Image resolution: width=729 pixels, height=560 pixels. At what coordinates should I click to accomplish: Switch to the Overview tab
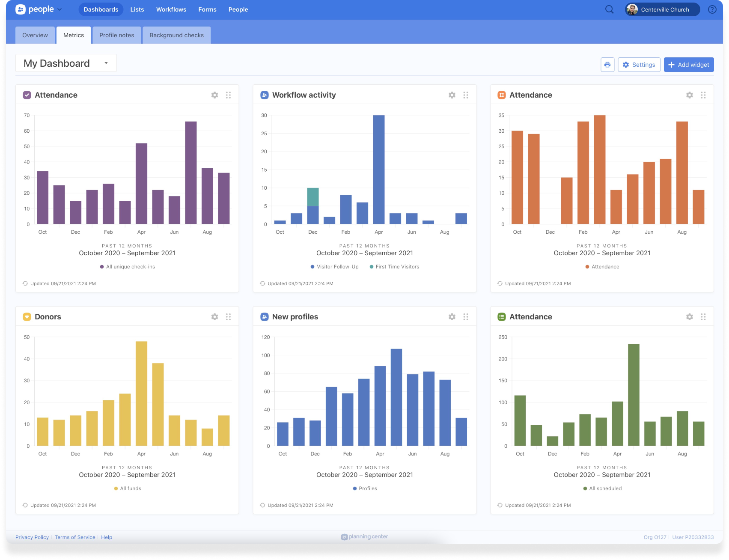click(x=35, y=35)
